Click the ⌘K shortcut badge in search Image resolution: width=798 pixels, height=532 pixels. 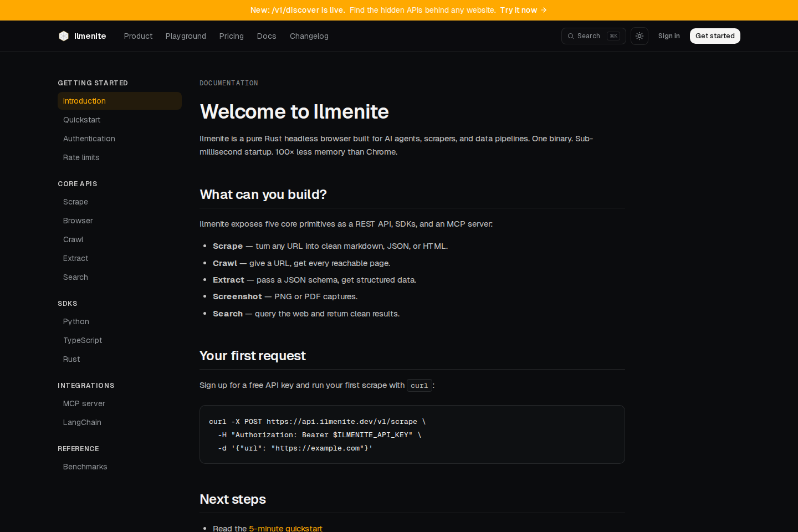pyautogui.click(x=613, y=36)
